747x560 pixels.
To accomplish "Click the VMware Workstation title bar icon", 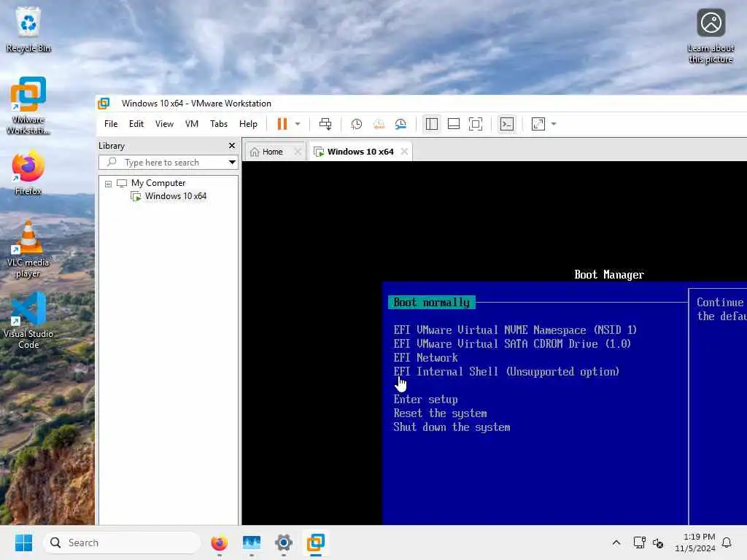I will coord(104,104).
